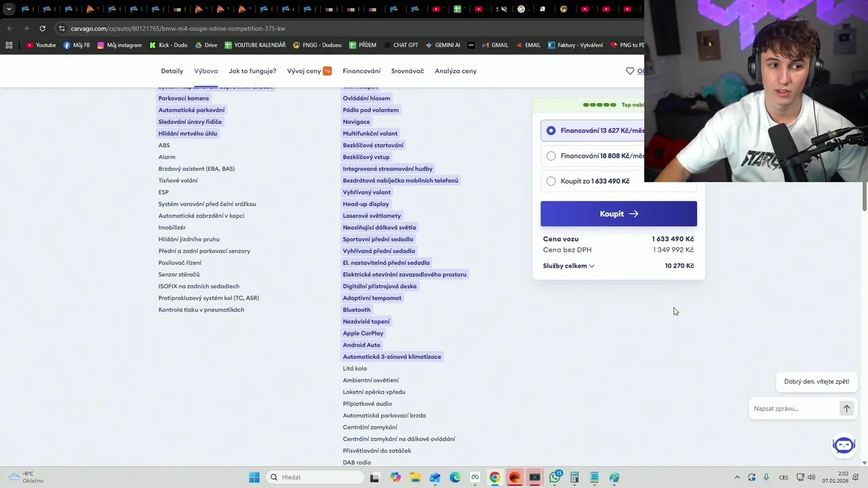The image size is (868, 488).
Task: Open Microsoft Edge from the taskbar
Action: 454,477
